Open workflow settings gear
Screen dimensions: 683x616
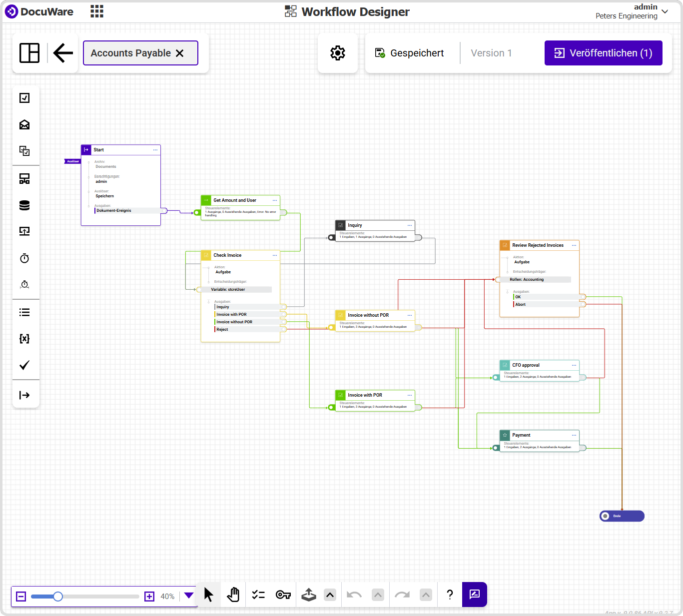click(x=338, y=53)
